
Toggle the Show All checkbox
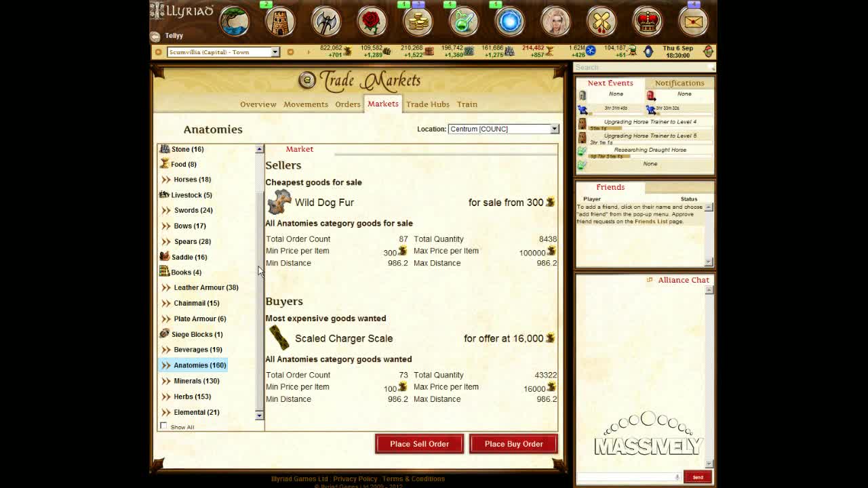pyautogui.click(x=163, y=426)
